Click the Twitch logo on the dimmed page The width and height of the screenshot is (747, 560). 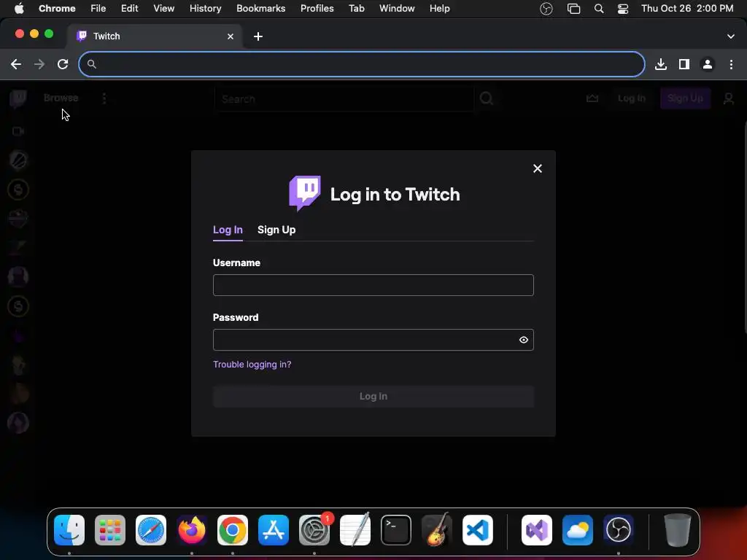pos(18,98)
